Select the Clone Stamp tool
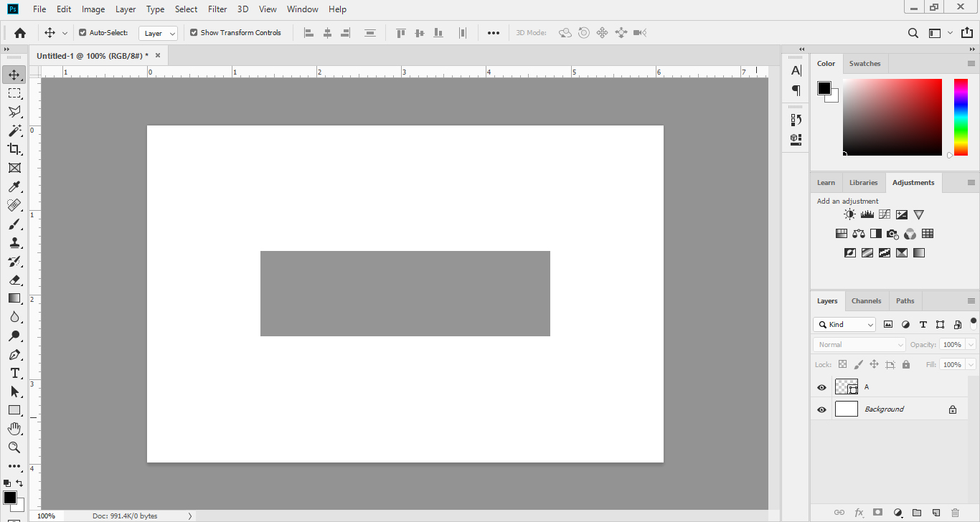Image resolution: width=980 pixels, height=522 pixels. 14,242
